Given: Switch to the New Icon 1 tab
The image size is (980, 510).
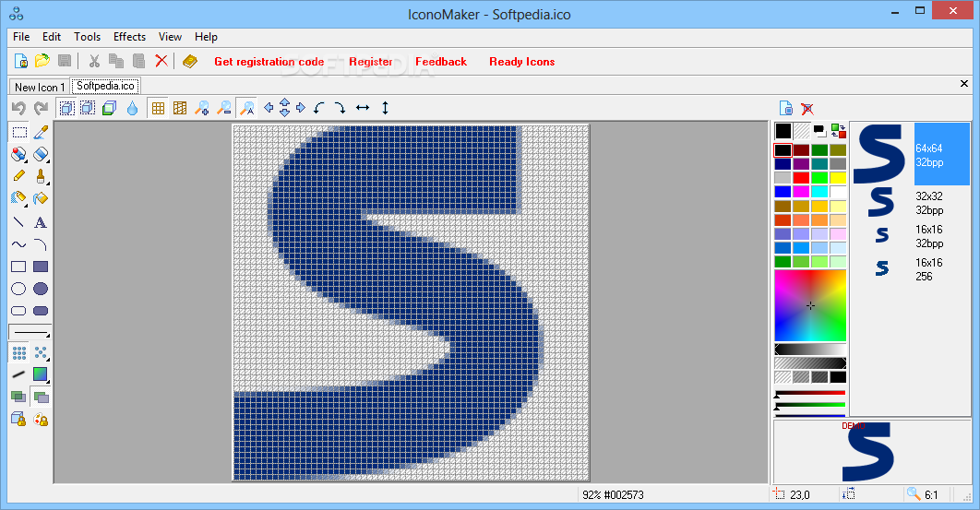Looking at the screenshot, I should click(40, 87).
